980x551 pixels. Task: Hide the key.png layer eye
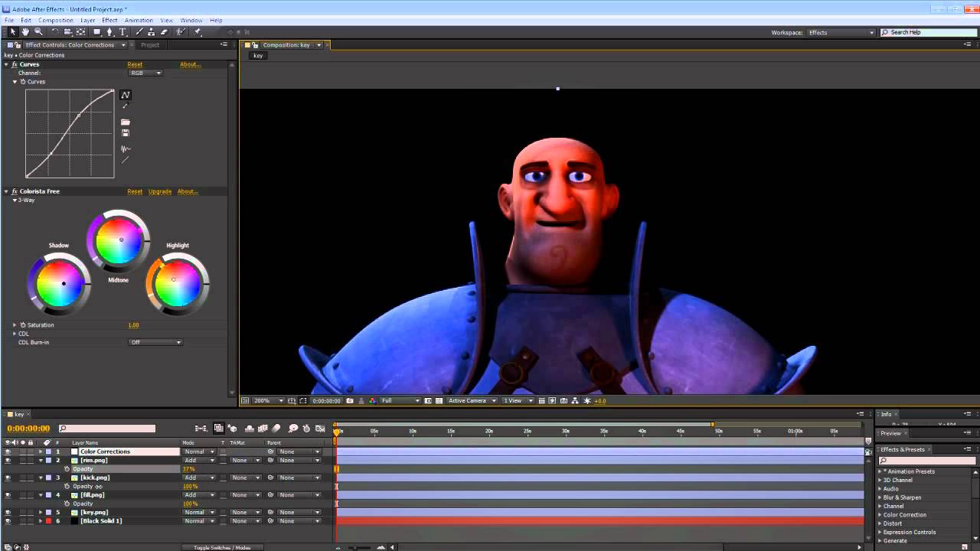(8, 512)
